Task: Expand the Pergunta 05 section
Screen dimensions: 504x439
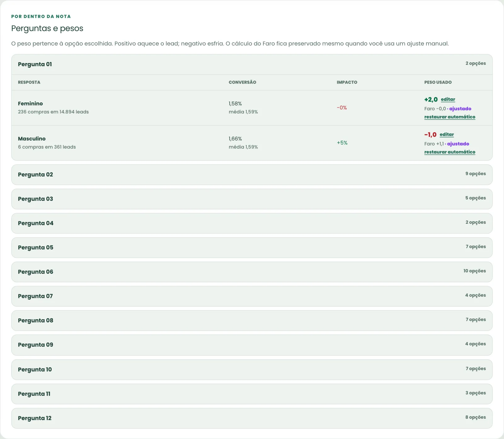Action: pos(252,247)
